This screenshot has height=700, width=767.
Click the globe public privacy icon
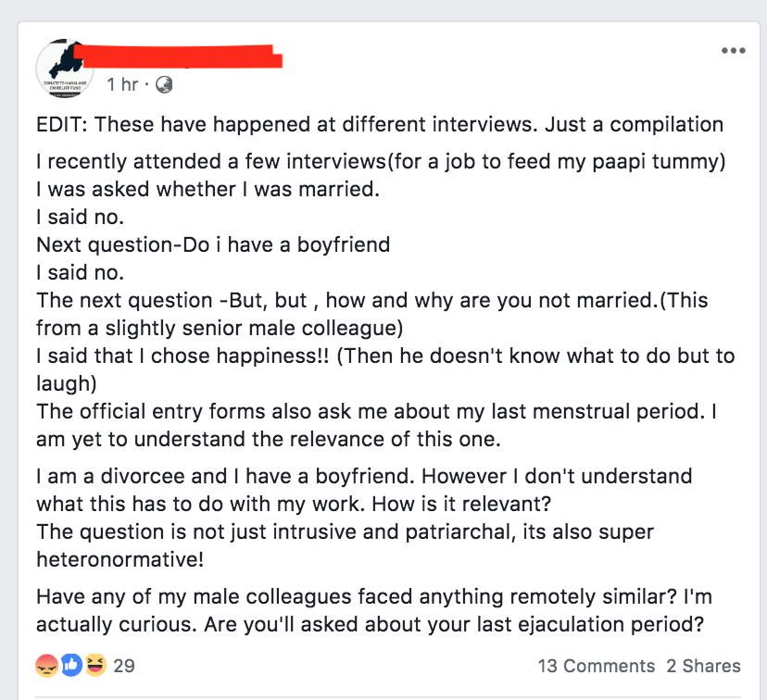tap(164, 84)
